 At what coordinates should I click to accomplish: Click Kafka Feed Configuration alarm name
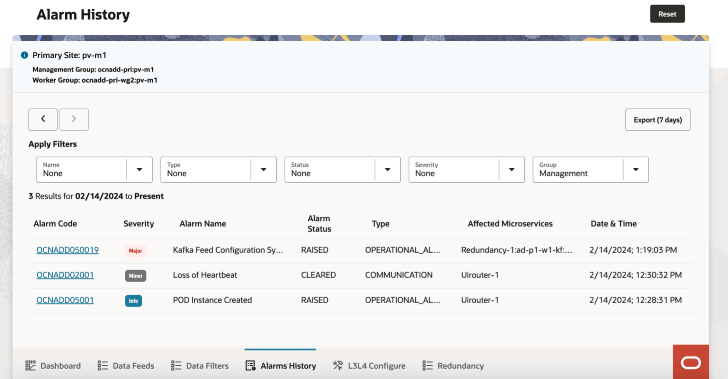point(228,250)
